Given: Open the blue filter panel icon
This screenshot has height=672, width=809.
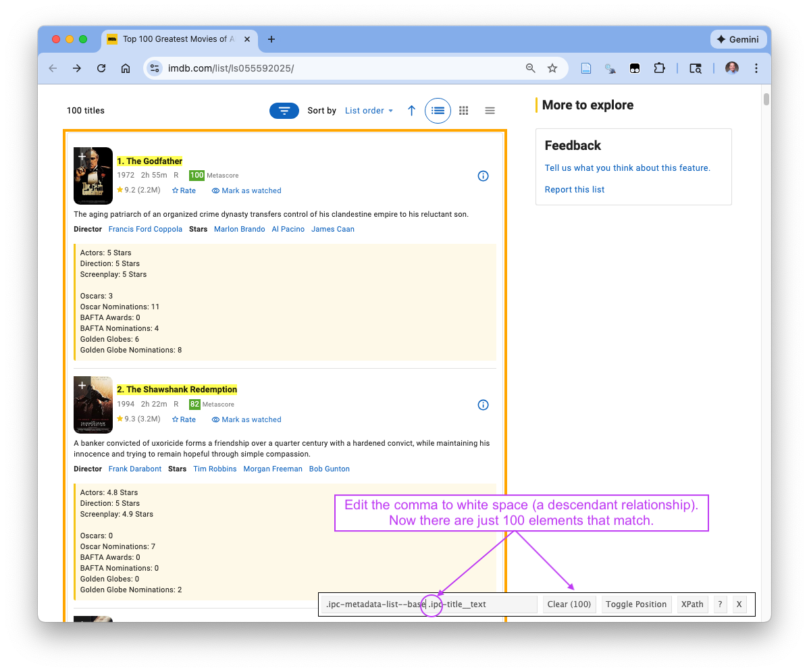Looking at the screenshot, I should click(284, 110).
